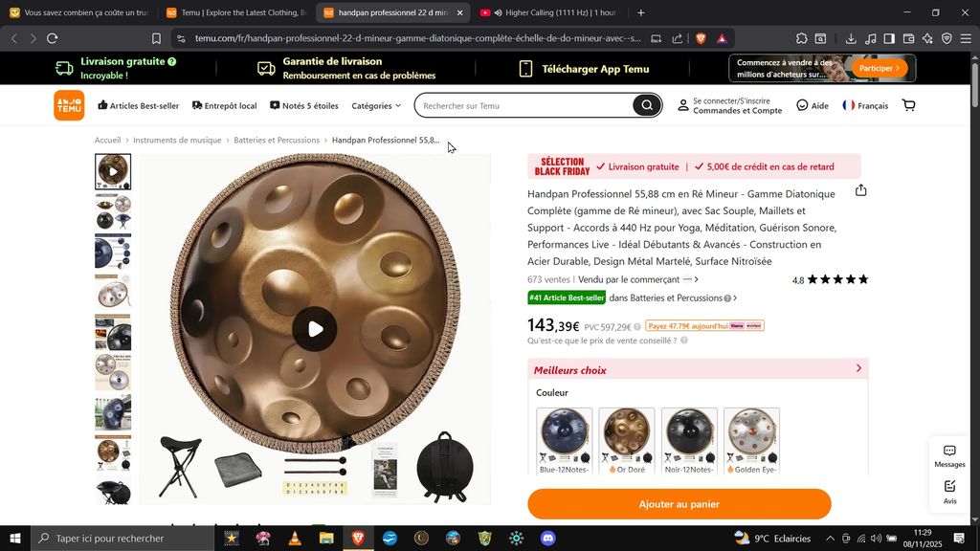Open Articles Best-seller menu item
This screenshot has width=980, height=551.
[x=138, y=105]
